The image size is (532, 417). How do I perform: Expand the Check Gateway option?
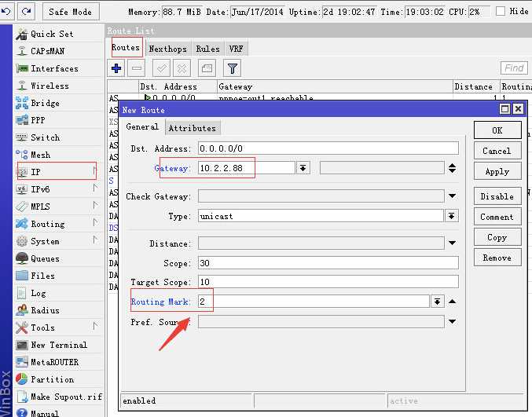pos(453,196)
